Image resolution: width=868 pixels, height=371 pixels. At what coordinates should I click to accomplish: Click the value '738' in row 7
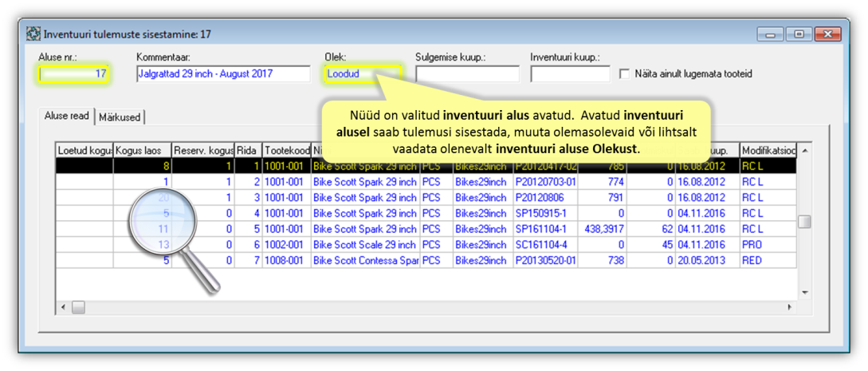coord(603,260)
